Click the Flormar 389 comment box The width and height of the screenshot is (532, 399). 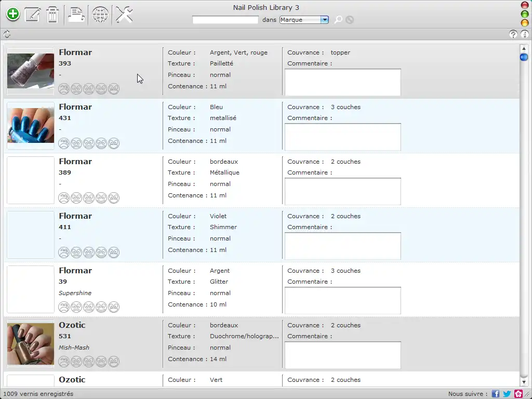[x=343, y=192]
